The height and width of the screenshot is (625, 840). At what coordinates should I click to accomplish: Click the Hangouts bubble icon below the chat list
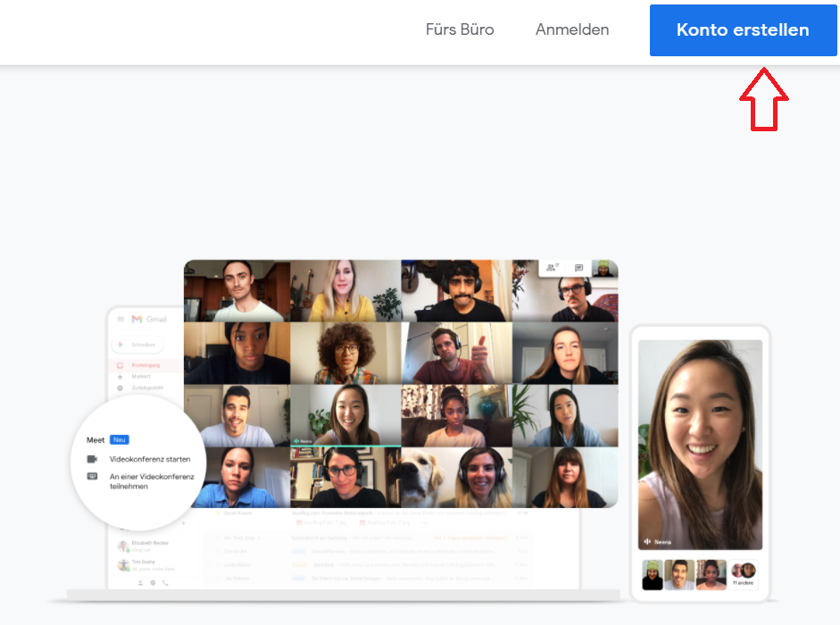[x=153, y=583]
